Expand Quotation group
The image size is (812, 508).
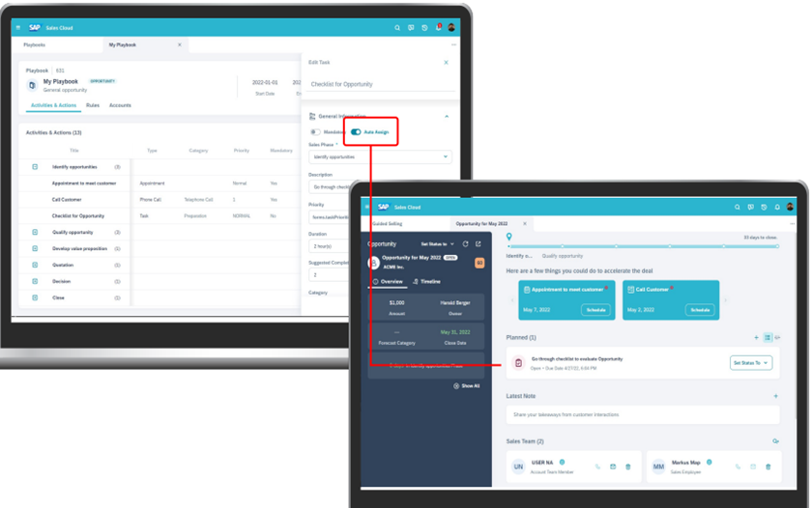click(x=35, y=265)
